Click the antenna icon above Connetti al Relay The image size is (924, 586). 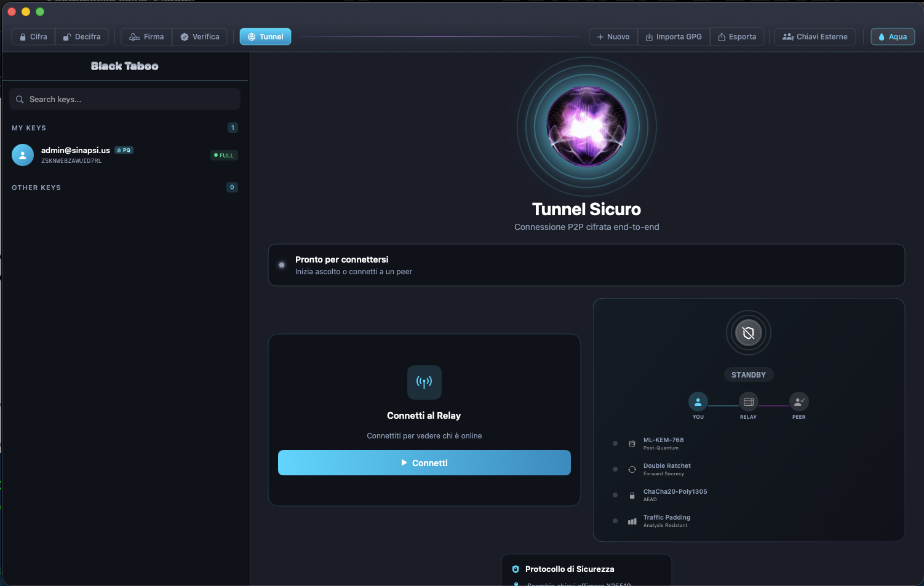424,382
